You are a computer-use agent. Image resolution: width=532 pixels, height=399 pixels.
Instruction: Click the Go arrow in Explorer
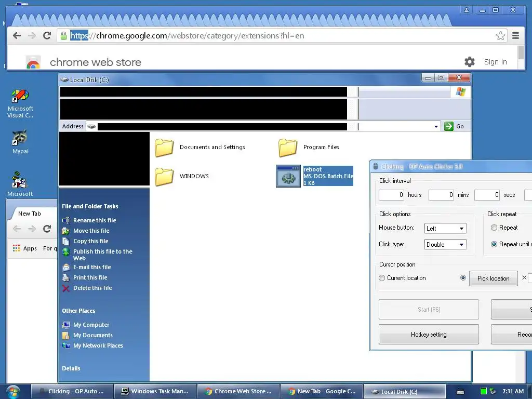pyautogui.click(x=449, y=126)
